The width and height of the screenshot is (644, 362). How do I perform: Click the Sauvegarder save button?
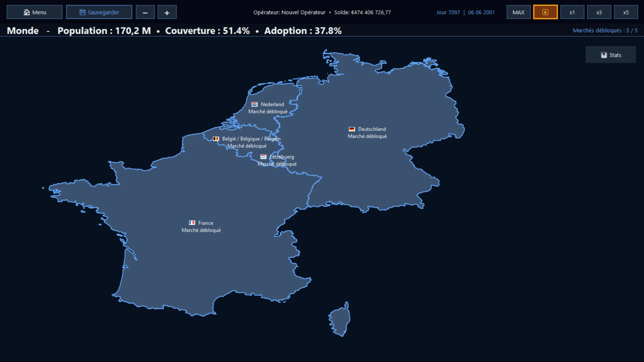pos(99,12)
